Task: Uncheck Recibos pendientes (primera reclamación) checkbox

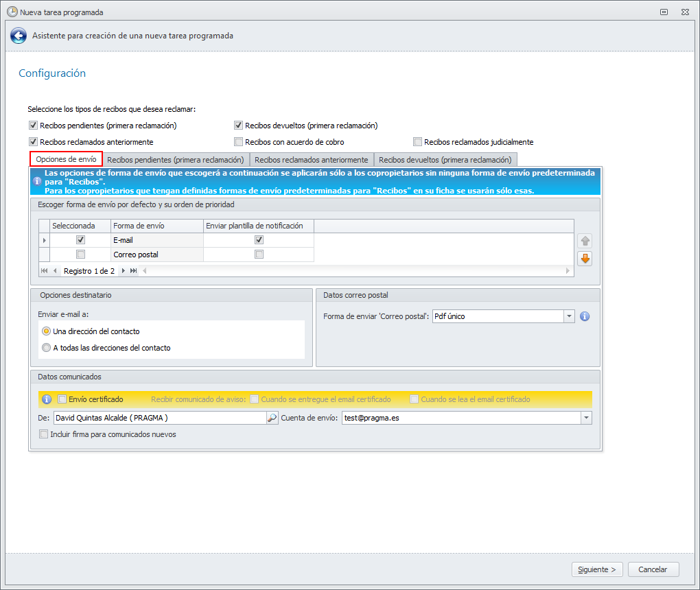Action: (x=33, y=126)
